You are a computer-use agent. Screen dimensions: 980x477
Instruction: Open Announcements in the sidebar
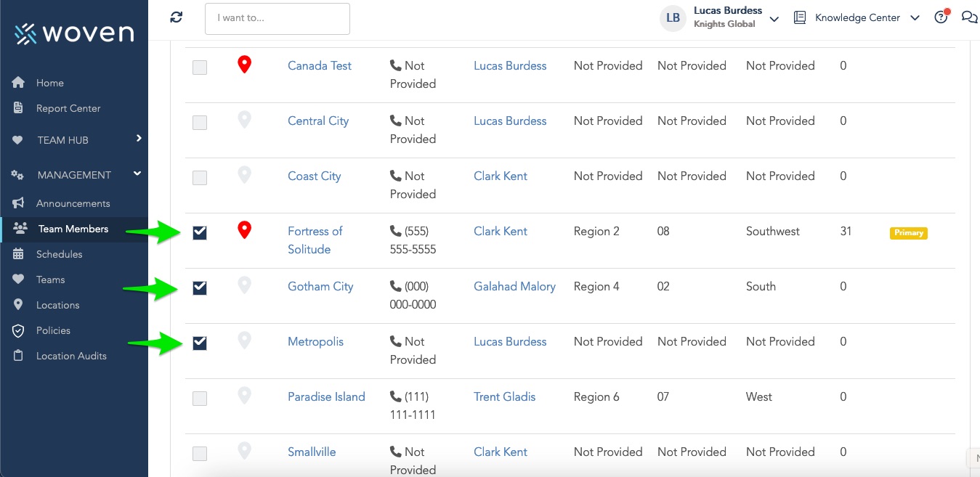[x=73, y=203]
